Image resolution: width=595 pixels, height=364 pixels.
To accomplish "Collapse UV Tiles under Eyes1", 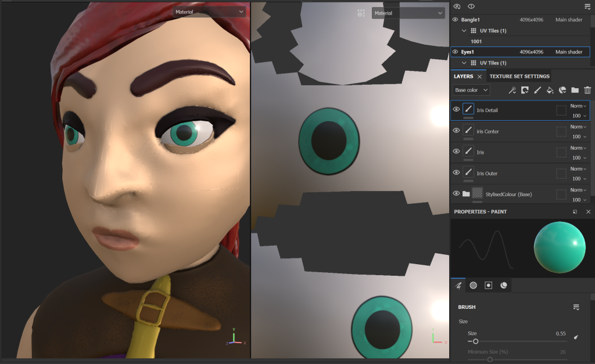I will point(464,63).
